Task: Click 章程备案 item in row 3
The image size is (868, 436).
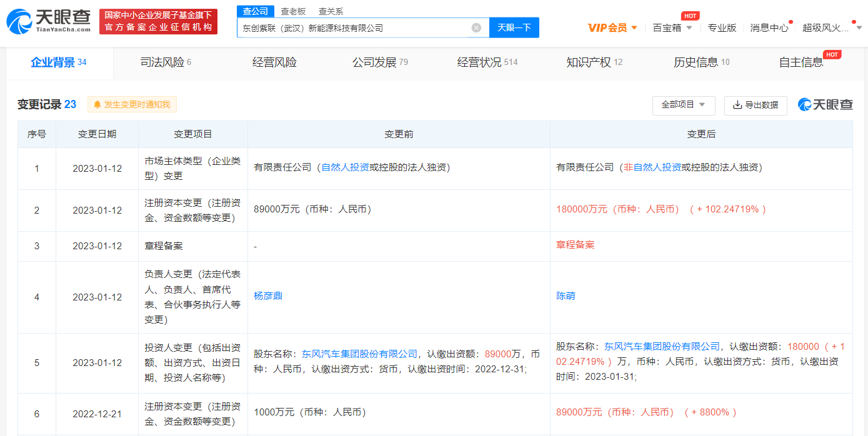Action: point(164,246)
